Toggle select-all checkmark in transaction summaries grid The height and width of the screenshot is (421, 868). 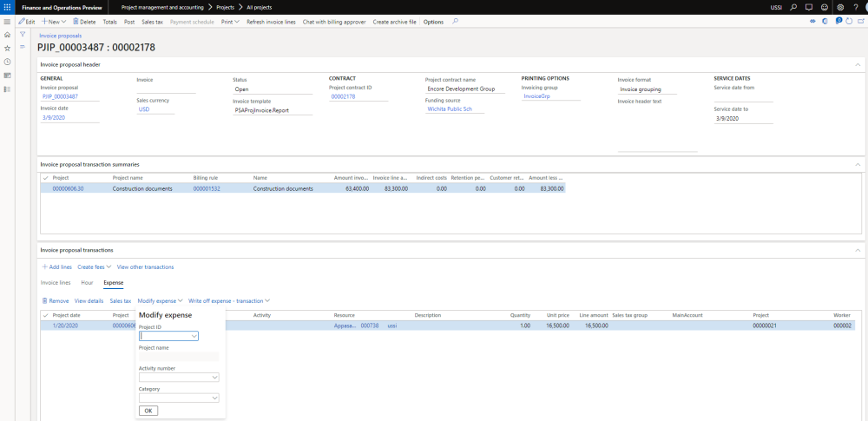coord(45,177)
